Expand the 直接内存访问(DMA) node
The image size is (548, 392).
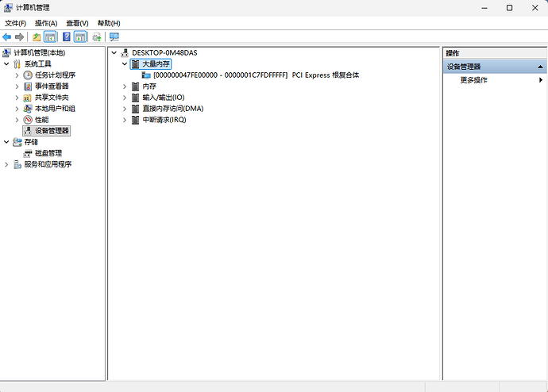125,109
